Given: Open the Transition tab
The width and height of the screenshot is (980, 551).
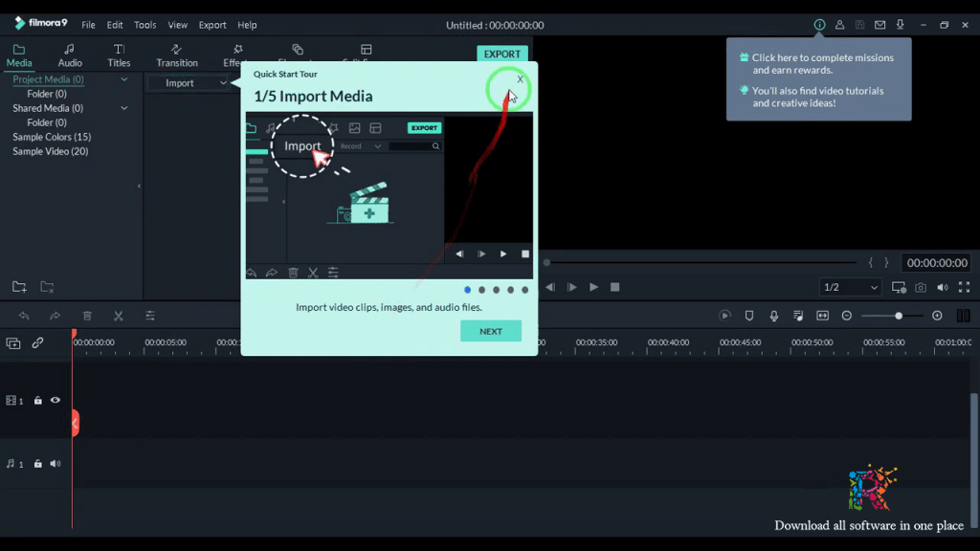Looking at the screenshot, I should (177, 55).
